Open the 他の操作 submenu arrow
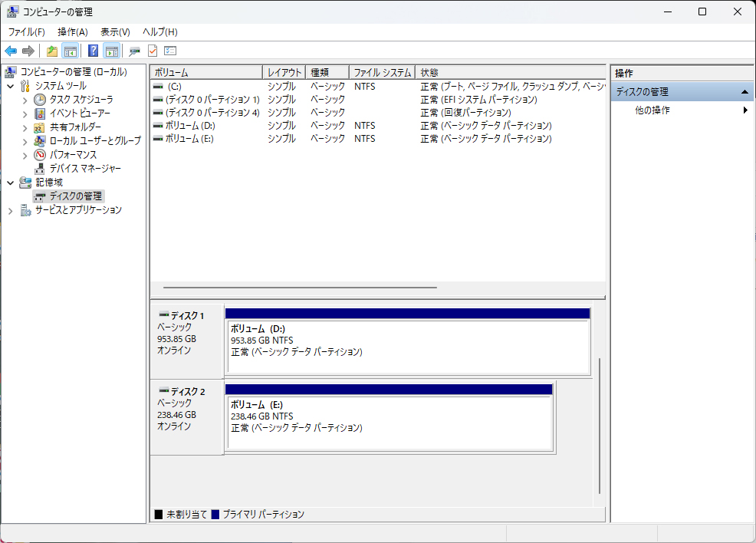 [x=744, y=109]
